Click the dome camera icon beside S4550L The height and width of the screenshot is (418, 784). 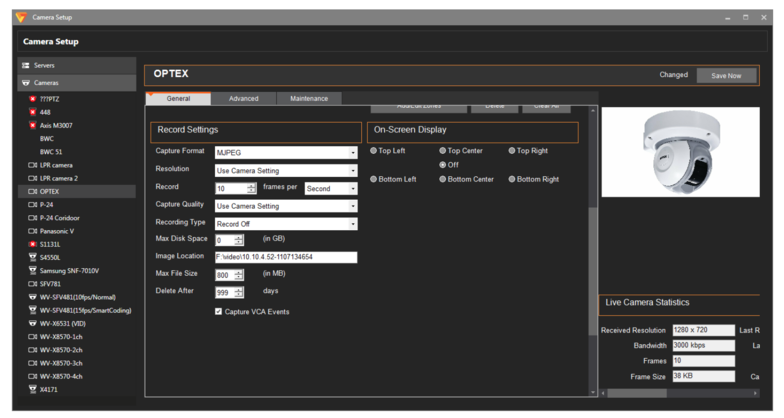click(32, 257)
